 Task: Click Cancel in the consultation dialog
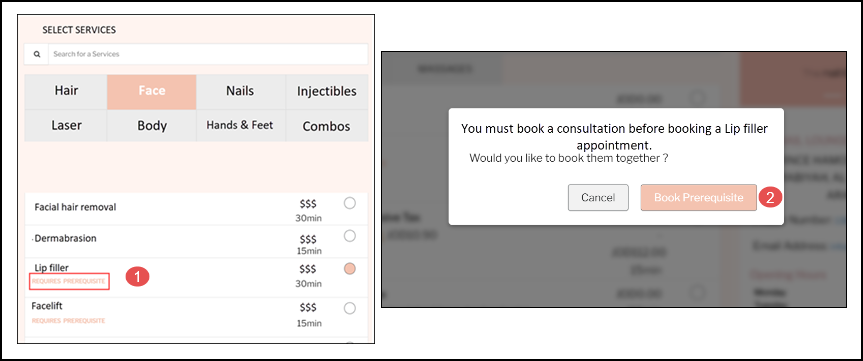(x=598, y=198)
